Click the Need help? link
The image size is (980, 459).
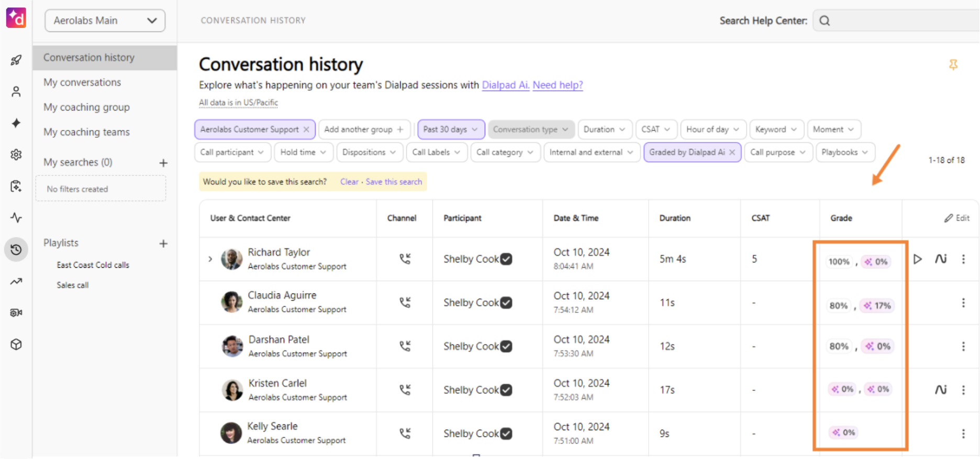pos(558,85)
